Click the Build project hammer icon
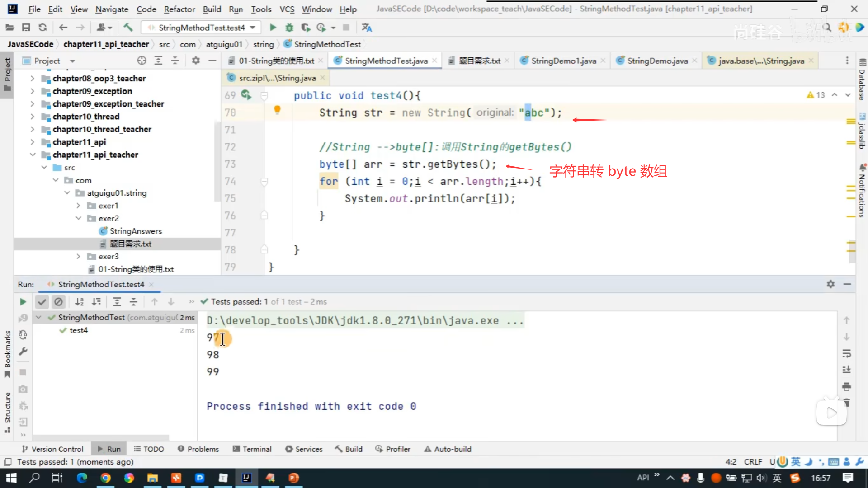The height and width of the screenshot is (488, 868). [128, 28]
